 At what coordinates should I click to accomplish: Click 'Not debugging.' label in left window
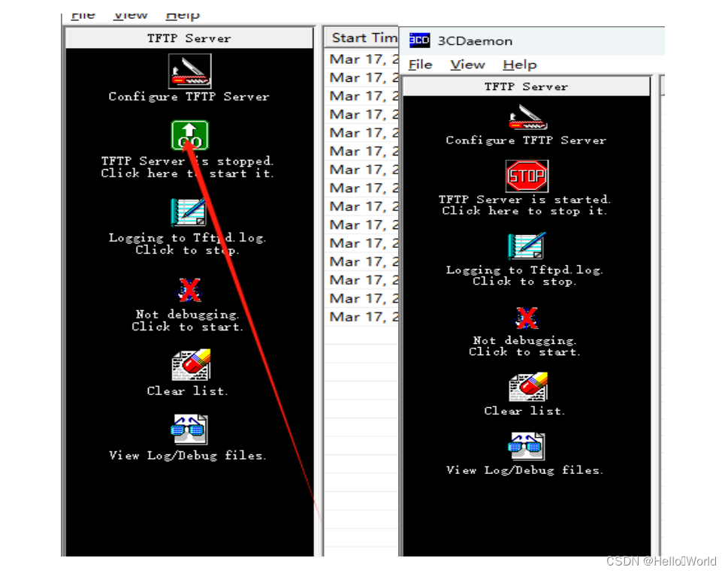187,314
